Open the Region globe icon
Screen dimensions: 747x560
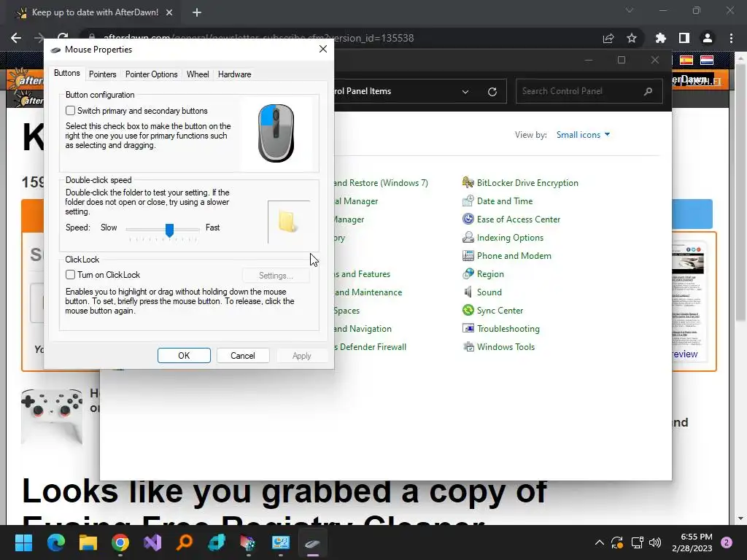pyautogui.click(x=468, y=274)
